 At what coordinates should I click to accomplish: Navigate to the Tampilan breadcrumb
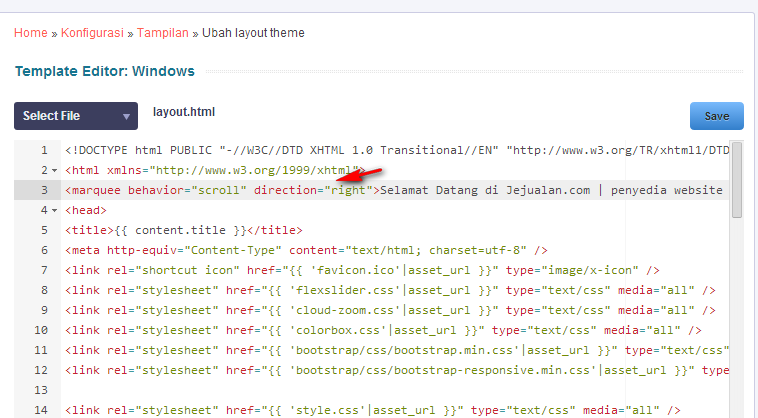[x=163, y=33]
